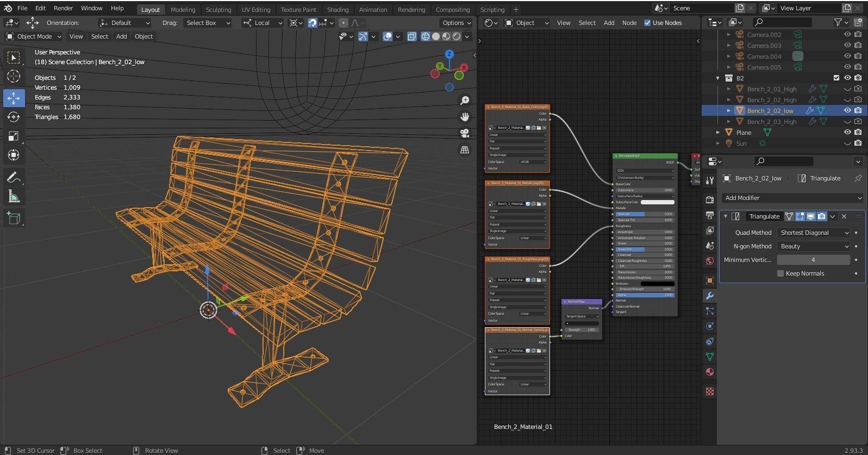The image size is (868, 455).
Task: Open the Render properties camera tab
Action: pyautogui.click(x=709, y=200)
